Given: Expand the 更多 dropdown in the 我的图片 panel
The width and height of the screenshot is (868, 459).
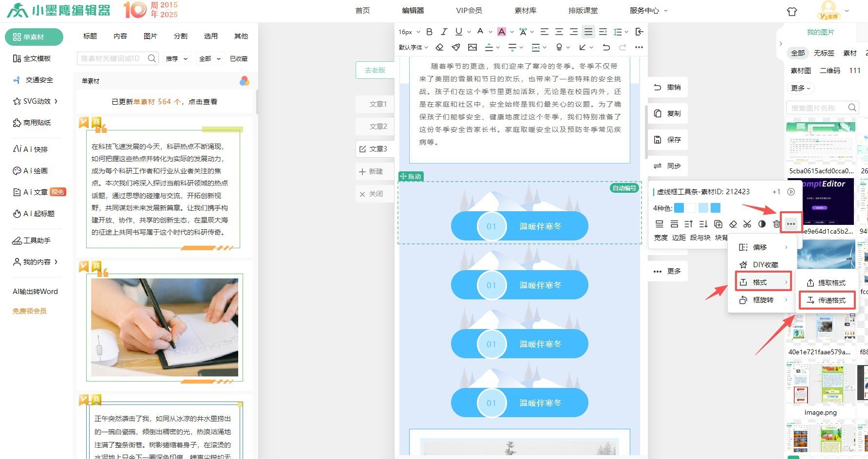Looking at the screenshot, I should click(800, 88).
